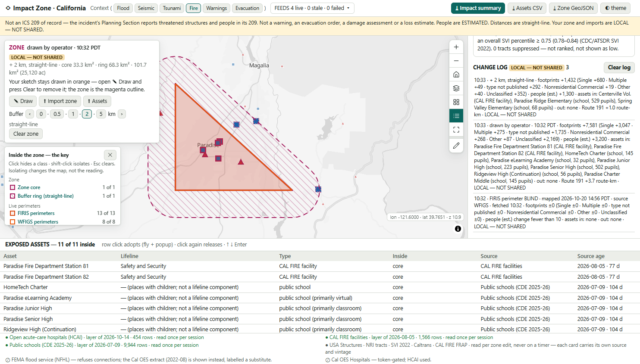This screenshot has height=364, width=640.
Task: Set buffer to 5 km
Action: tap(101, 114)
